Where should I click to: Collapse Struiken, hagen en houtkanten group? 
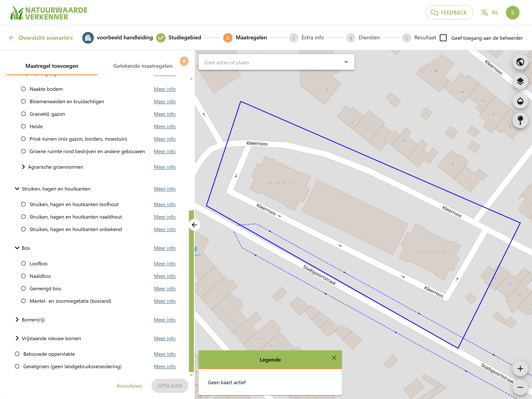coord(17,189)
